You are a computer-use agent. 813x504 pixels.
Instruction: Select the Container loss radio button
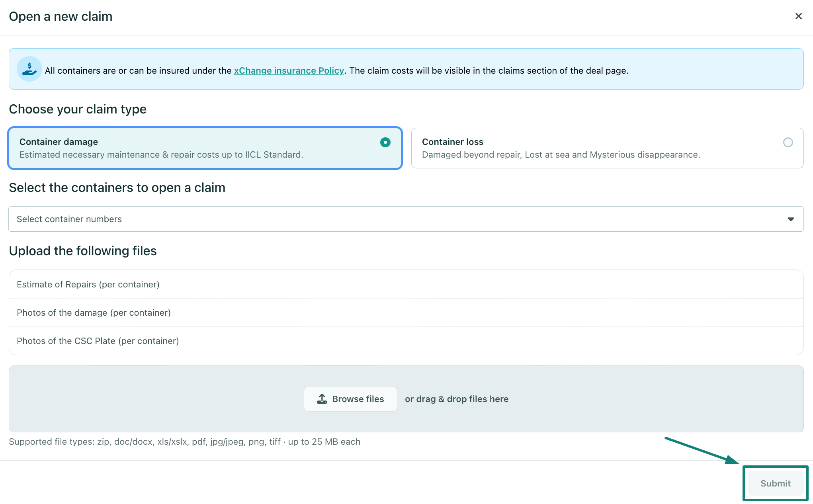tap(788, 142)
